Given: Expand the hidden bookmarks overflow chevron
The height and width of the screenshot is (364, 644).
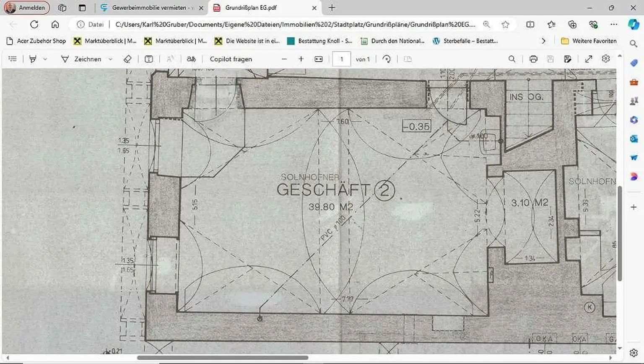Looking at the screenshot, I should click(x=543, y=41).
